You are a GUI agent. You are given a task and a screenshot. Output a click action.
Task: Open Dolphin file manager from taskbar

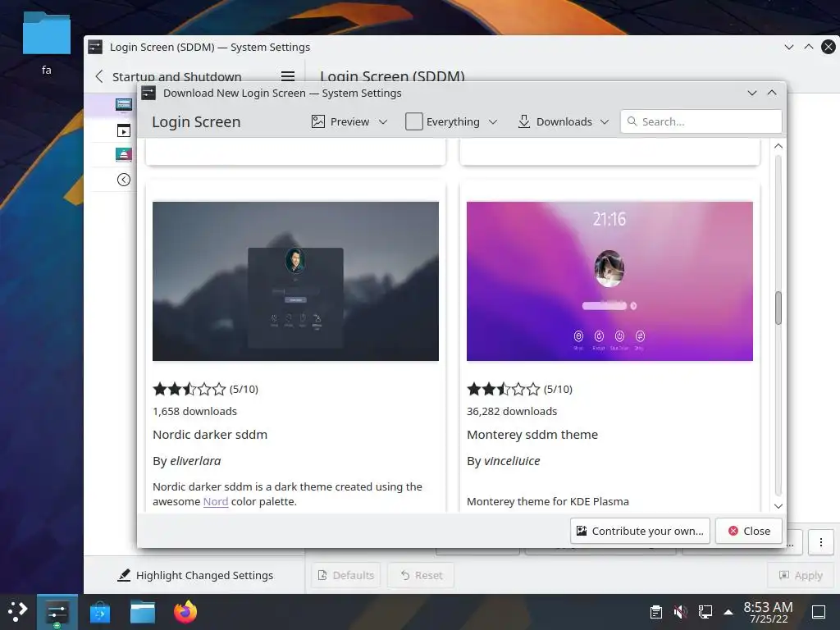[x=143, y=612]
